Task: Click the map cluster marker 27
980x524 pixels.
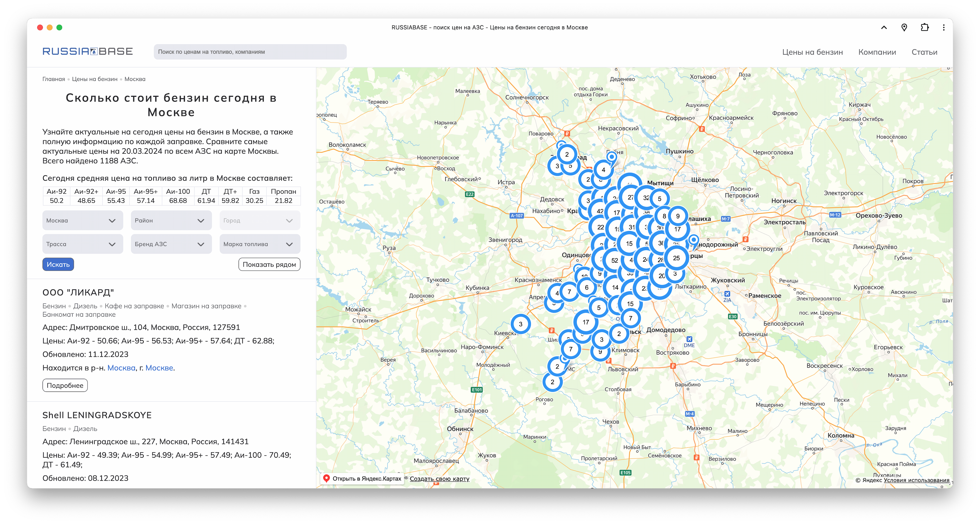Action: point(630,197)
